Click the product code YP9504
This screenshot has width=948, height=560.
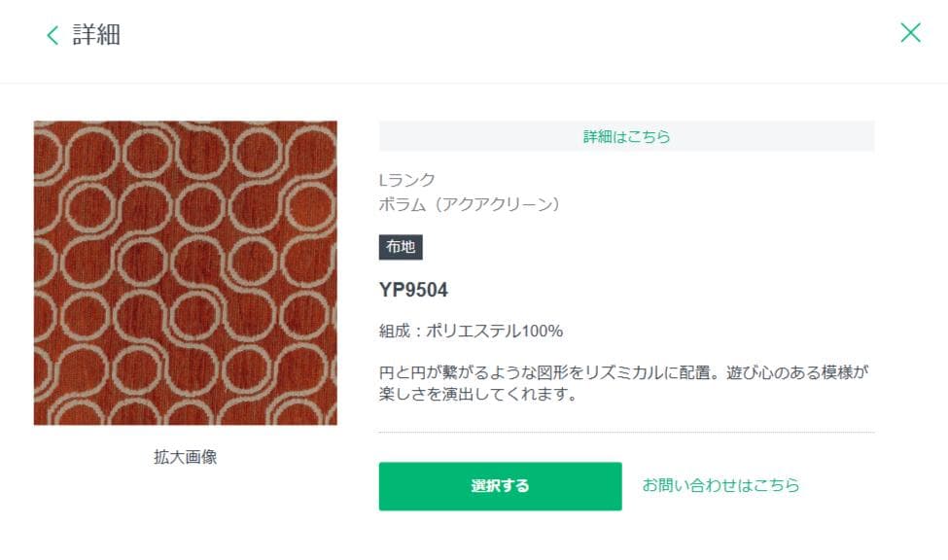pyautogui.click(x=413, y=290)
